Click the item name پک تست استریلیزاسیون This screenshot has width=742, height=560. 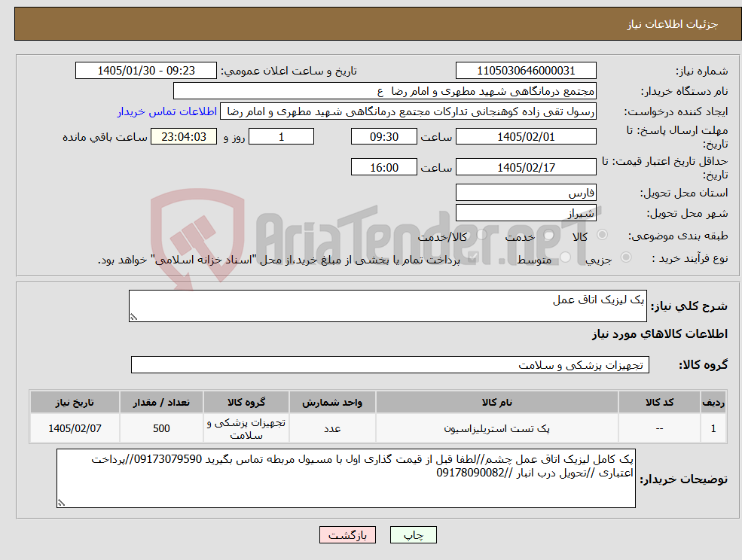[x=496, y=428]
